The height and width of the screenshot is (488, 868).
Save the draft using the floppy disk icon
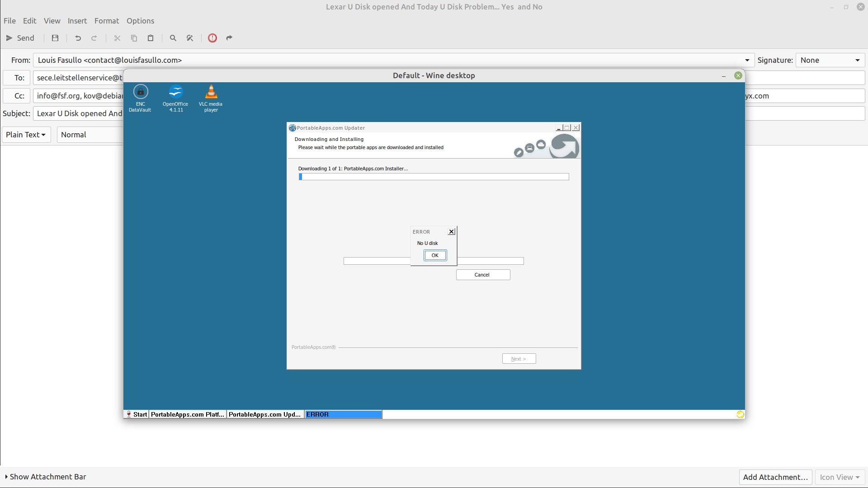[55, 38]
